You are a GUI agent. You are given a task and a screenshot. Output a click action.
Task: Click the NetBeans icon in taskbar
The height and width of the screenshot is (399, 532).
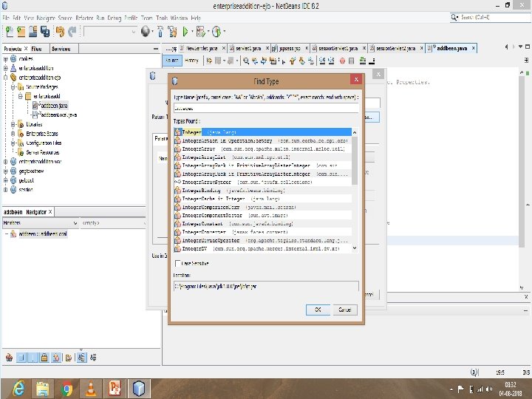139,388
